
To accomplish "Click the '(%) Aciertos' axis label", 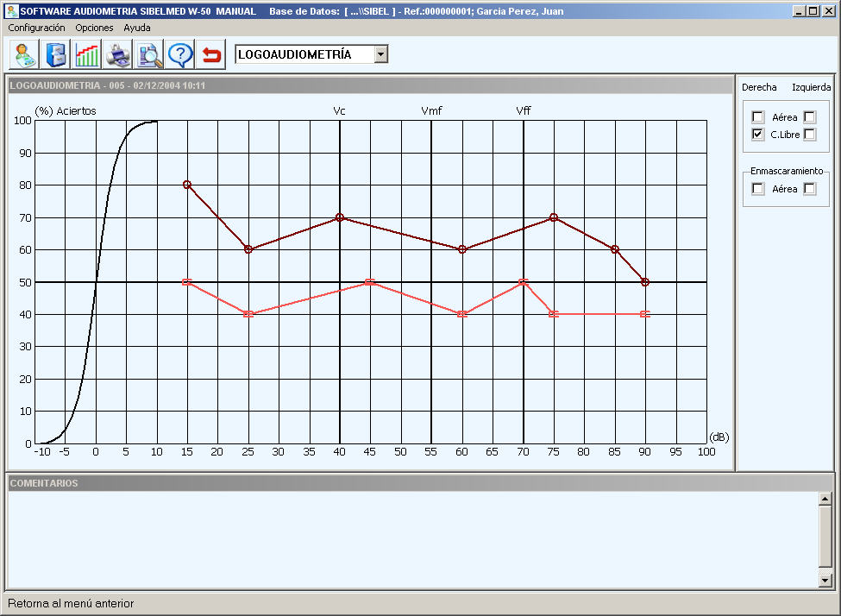I will (66, 111).
